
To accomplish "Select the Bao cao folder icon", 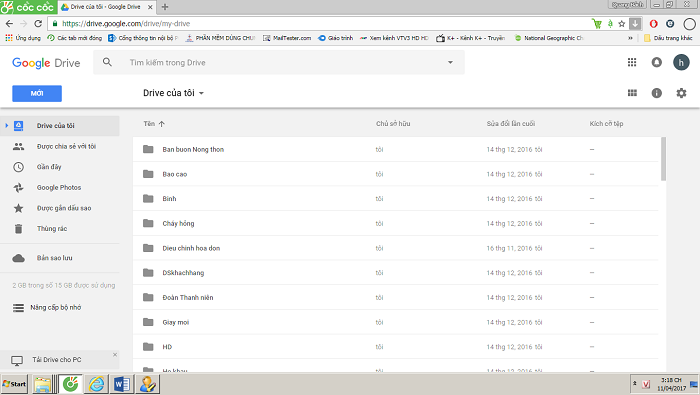I will point(148,174).
